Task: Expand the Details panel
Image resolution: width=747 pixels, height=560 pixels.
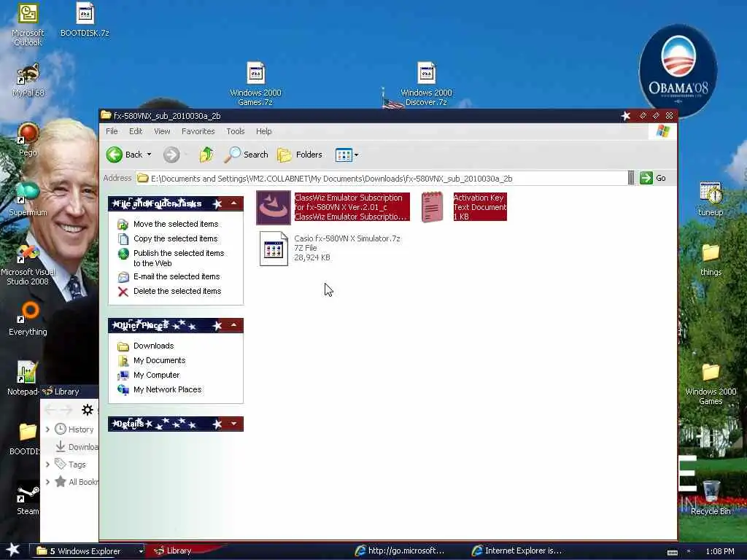Action: pyautogui.click(x=233, y=424)
